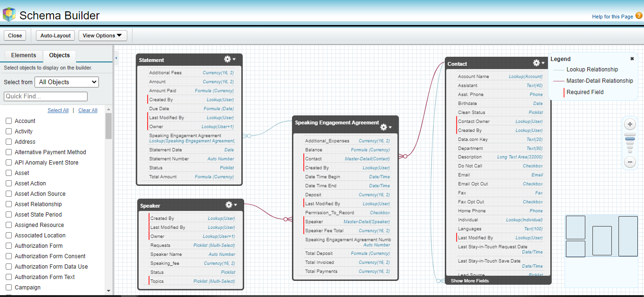Select the Deposit field
The image size is (644, 297).
(x=347, y=195)
